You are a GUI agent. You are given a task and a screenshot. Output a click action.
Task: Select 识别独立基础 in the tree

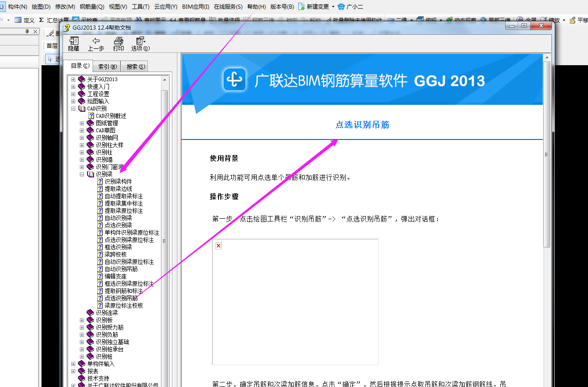coord(112,342)
